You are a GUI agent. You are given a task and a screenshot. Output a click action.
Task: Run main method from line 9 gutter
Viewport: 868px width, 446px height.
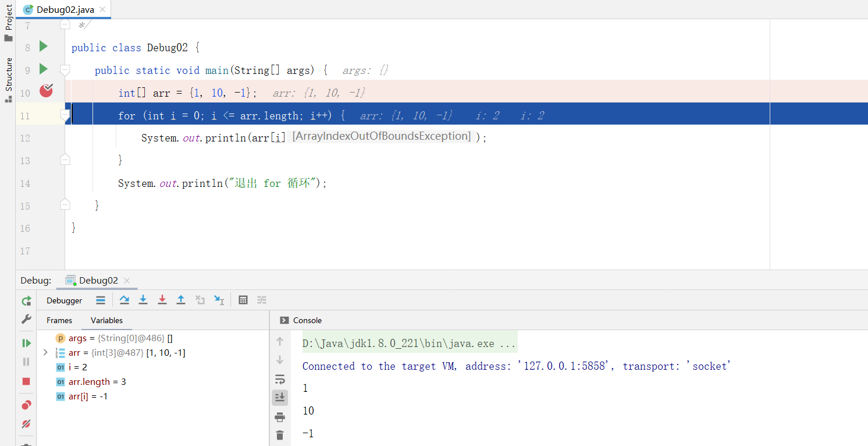coord(43,69)
